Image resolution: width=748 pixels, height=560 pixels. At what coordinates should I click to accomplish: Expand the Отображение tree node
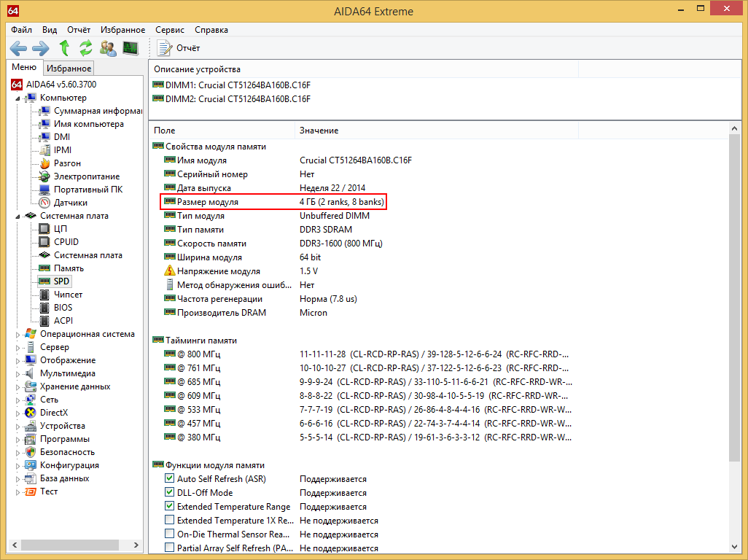click(17, 361)
